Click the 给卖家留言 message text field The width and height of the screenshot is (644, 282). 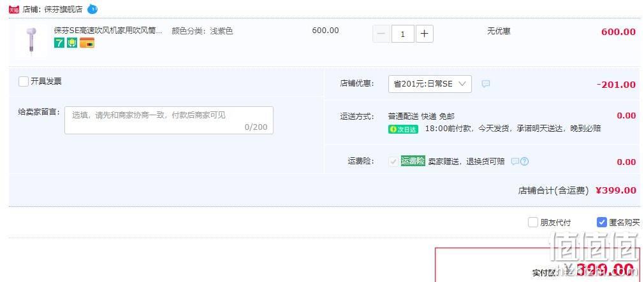(169, 120)
